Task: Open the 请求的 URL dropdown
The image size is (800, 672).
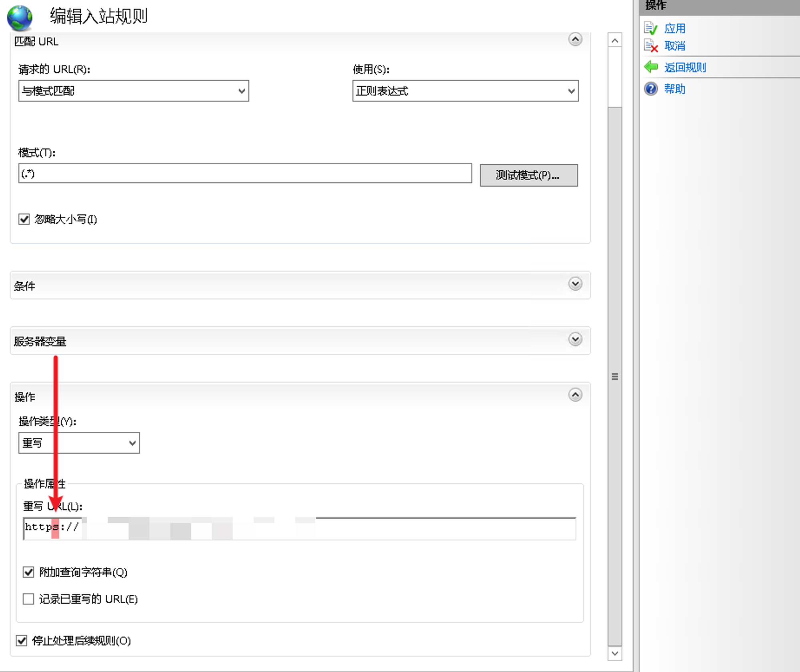Action: [134, 91]
